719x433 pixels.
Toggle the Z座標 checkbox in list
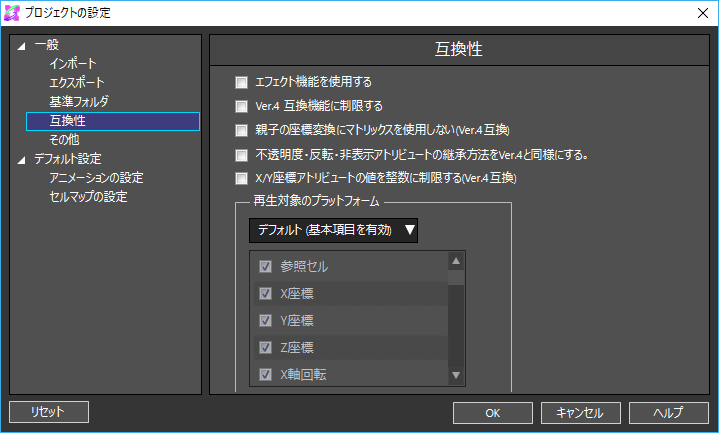click(x=265, y=347)
